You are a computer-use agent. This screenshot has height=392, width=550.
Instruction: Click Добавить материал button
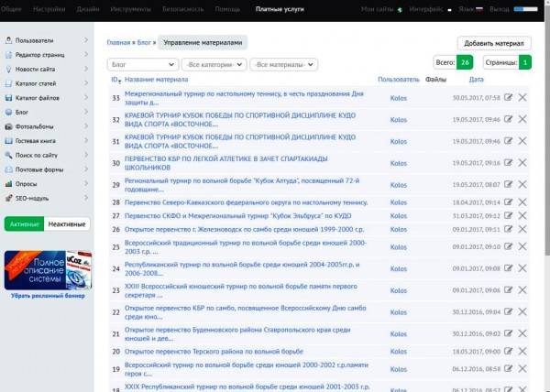point(494,43)
